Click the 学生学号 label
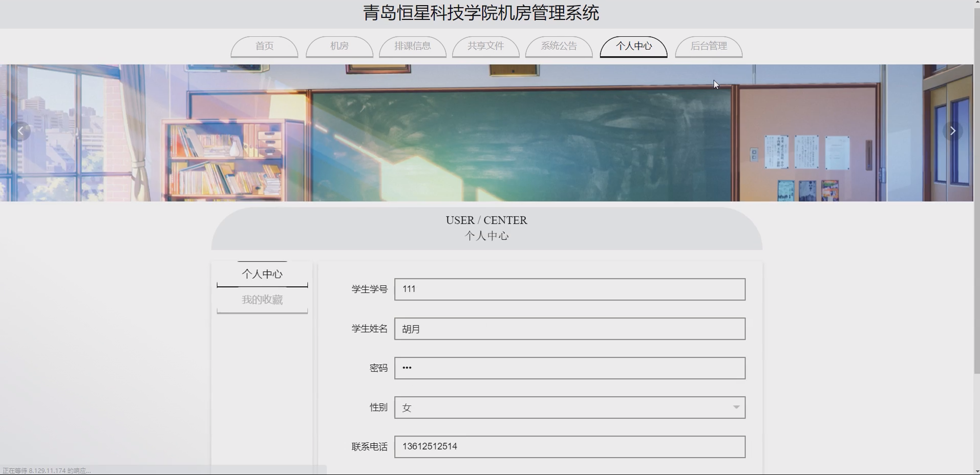Viewport: 980px width, 475px height. pyautogui.click(x=369, y=289)
